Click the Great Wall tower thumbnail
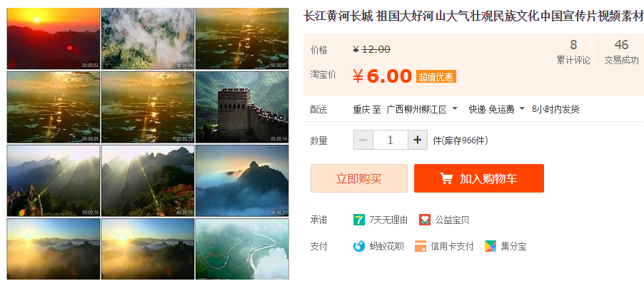This screenshot has height=296, width=644. (x=242, y=107)
